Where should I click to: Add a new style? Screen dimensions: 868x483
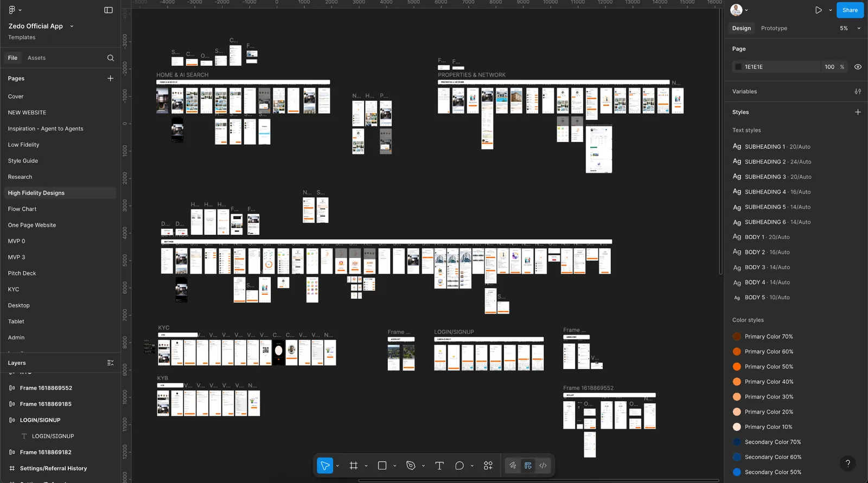pyautogui.click(x=858, y=112)
